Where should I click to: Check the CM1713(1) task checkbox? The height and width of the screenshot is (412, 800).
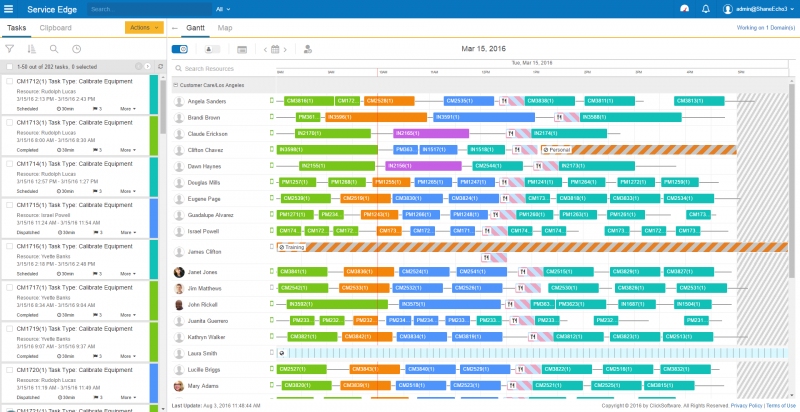pos(9,123)
